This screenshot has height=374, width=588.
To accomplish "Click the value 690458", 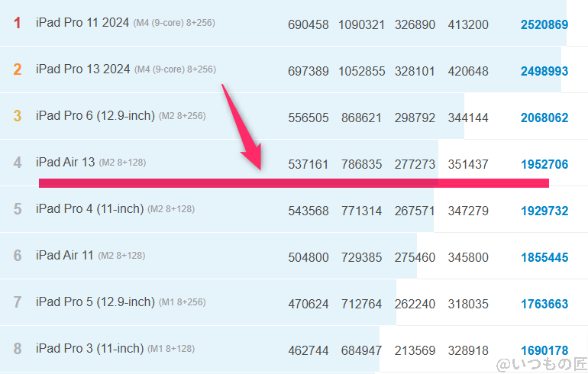I will click(x=309, y=24).
